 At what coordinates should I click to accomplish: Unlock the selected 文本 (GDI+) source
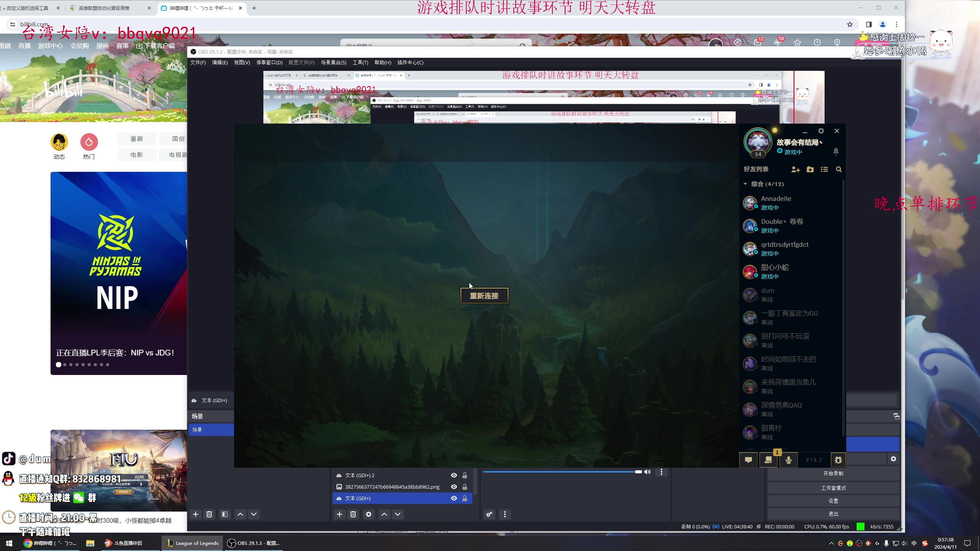click(464, 498)
